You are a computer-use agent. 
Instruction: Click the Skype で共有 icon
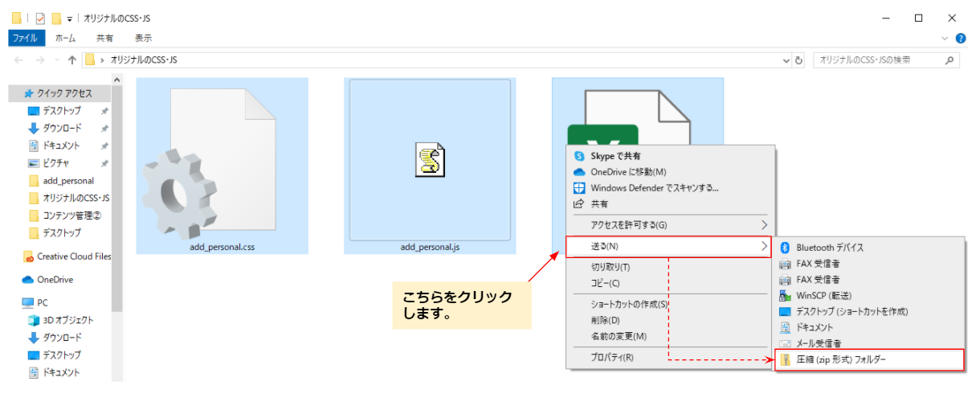coord(578,156)
